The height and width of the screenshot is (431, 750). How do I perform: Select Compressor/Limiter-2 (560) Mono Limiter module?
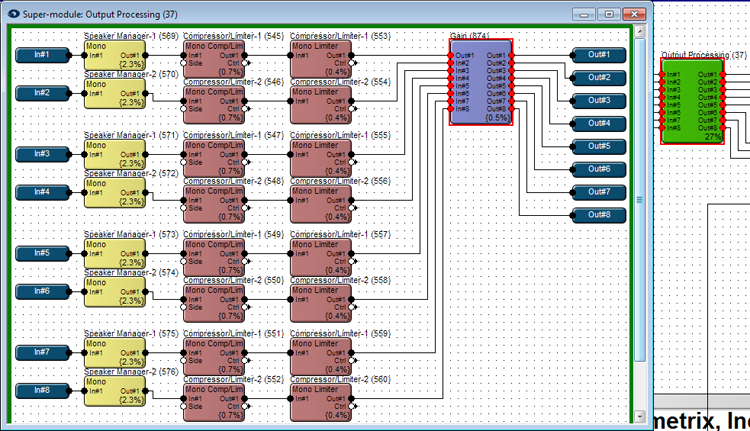click(321, 402)
